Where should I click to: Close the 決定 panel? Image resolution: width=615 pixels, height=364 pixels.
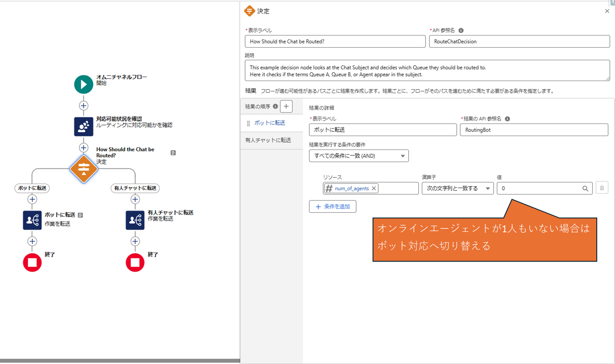tap(607, 11)
